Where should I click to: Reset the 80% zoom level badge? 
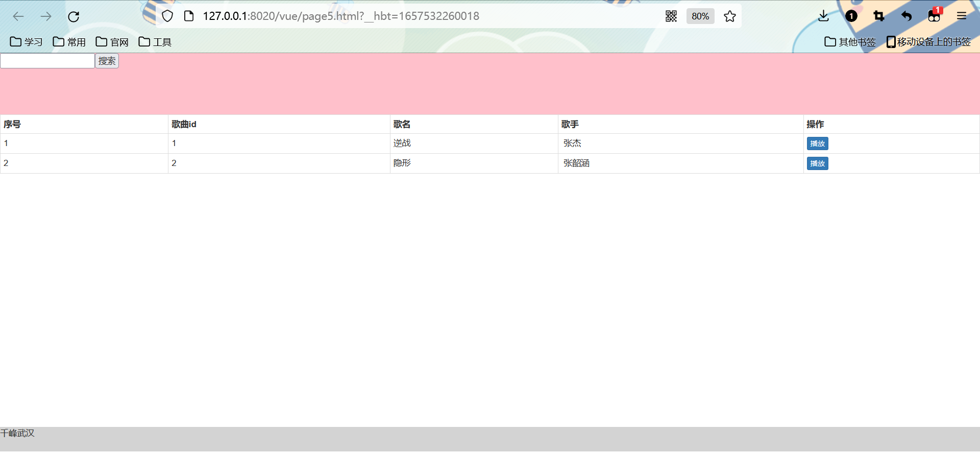coord(700,16)
